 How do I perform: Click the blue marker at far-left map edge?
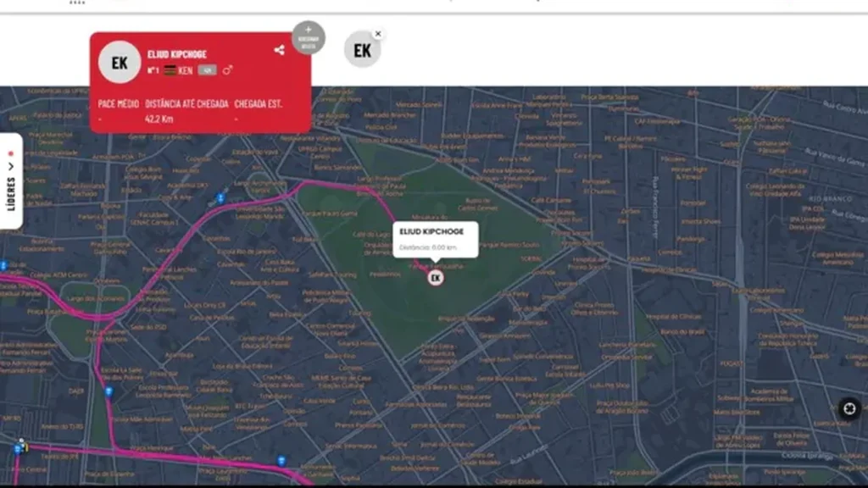3,266
